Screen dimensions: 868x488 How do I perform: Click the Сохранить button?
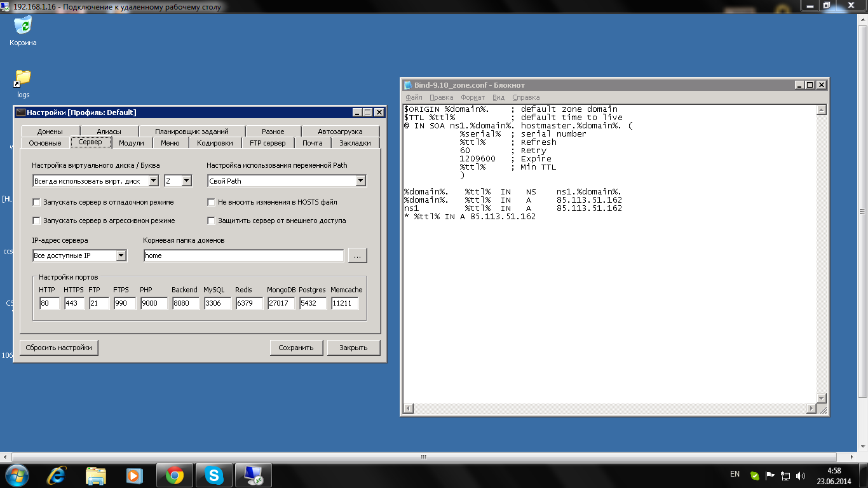pos(296,348)
